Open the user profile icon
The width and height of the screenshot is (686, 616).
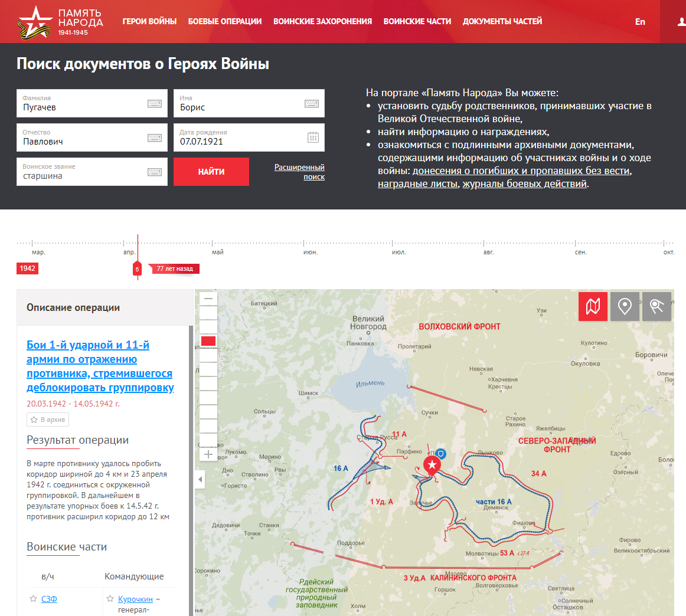681,21
